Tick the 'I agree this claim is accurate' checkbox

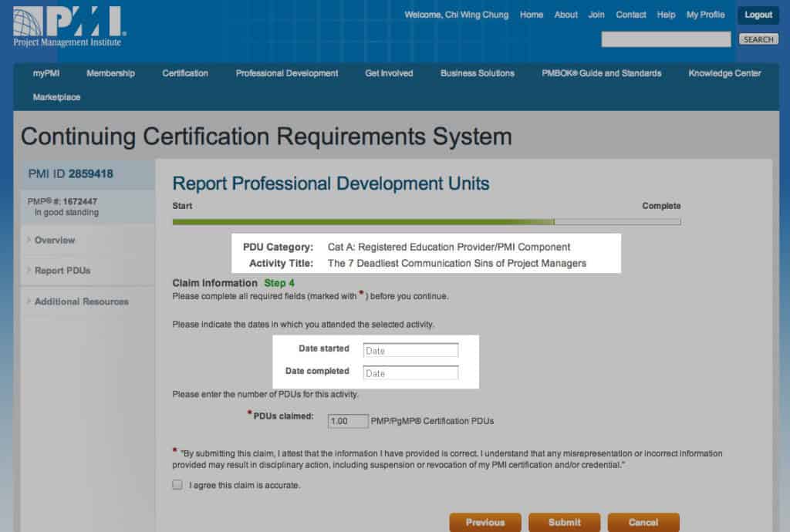pyautogui.click(x=177, y=485)
